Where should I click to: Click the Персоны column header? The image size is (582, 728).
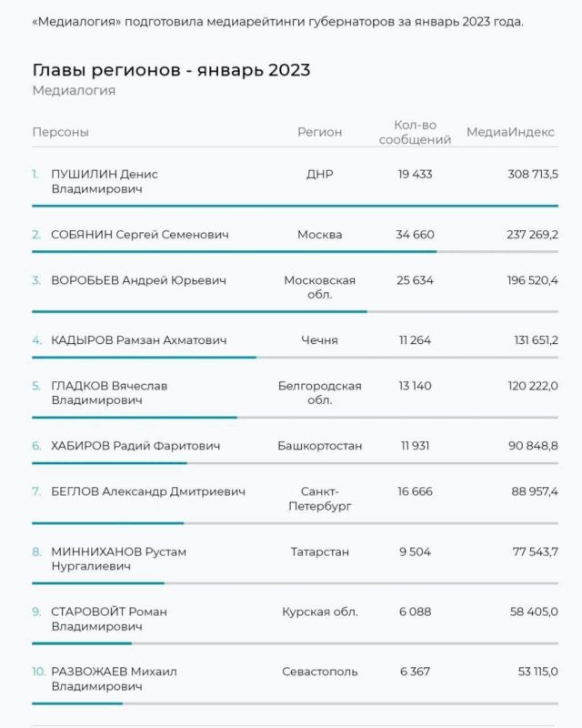click(60, 132)
